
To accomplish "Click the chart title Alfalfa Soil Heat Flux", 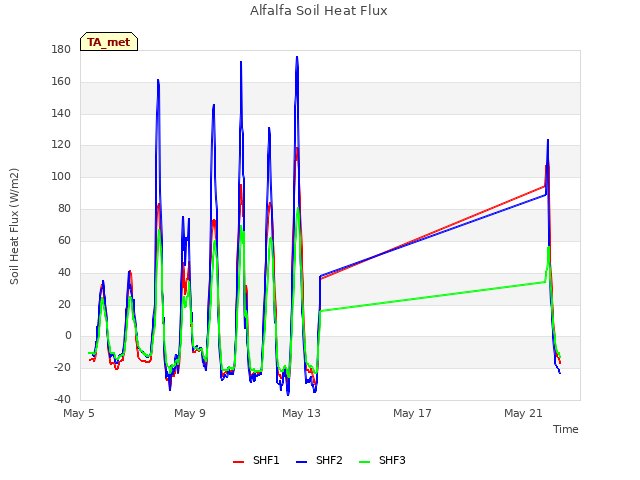I will [319, 11].
